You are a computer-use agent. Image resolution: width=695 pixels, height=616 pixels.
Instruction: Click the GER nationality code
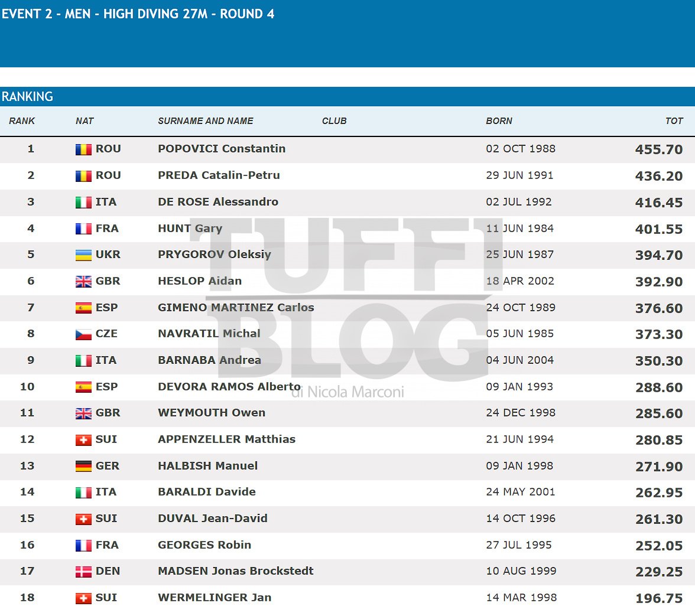coord(108,466)
